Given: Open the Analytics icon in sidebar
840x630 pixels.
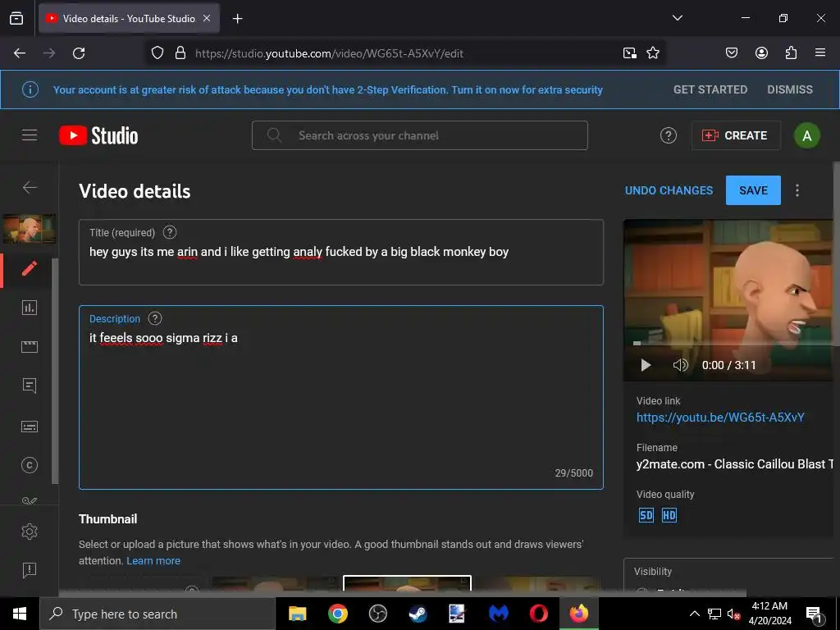Looking at the screenshot, I should coord(30,308).
